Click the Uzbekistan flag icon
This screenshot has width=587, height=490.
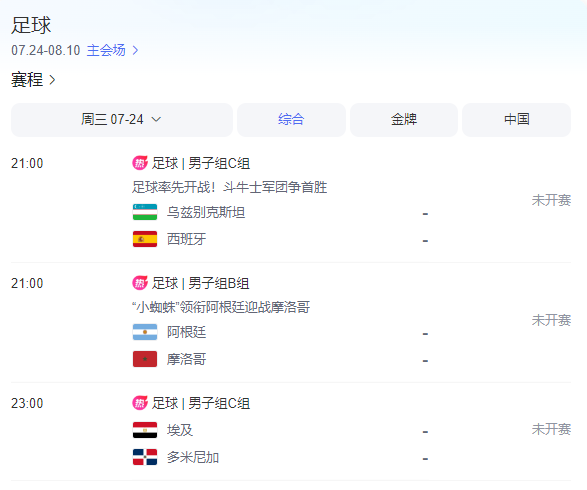tap(145, 212)
